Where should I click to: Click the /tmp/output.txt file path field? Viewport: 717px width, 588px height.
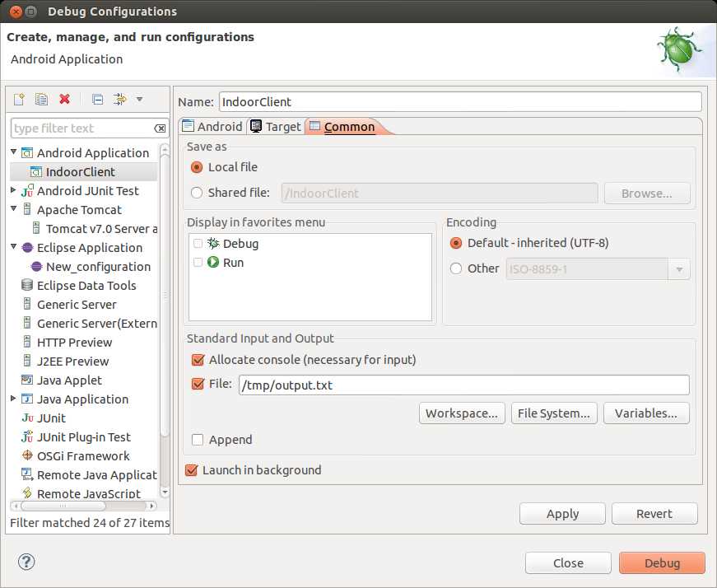tap(463, 385)
